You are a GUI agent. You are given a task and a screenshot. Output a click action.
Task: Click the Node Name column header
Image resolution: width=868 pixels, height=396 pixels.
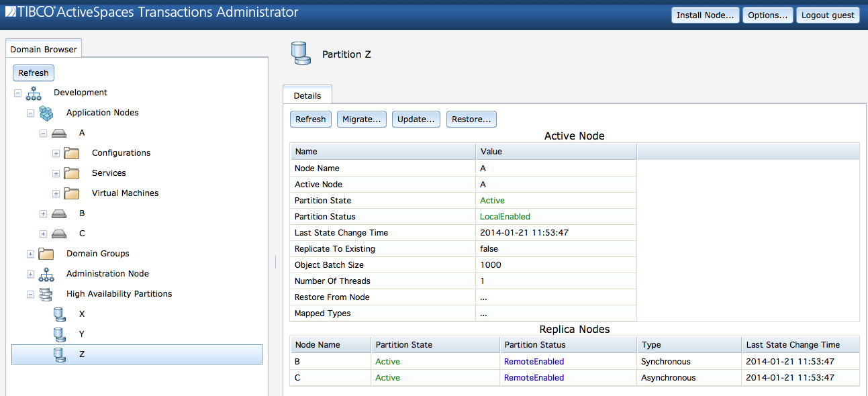pyautogui.click(x=330, y=345)
